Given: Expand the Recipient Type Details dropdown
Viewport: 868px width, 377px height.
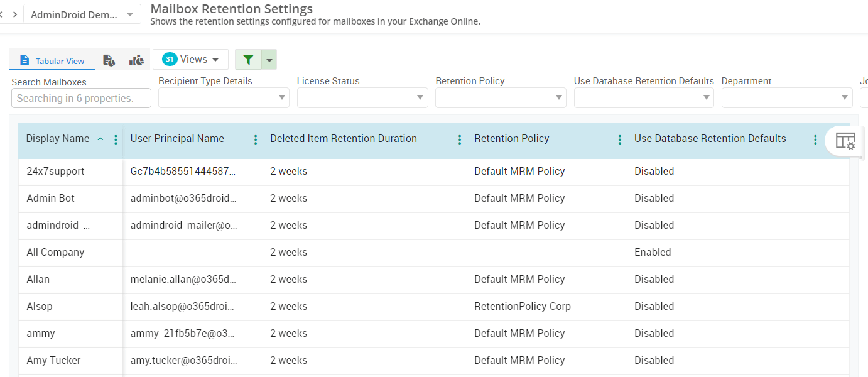Looking at the screenshot, I should click(x=224, y=98).
